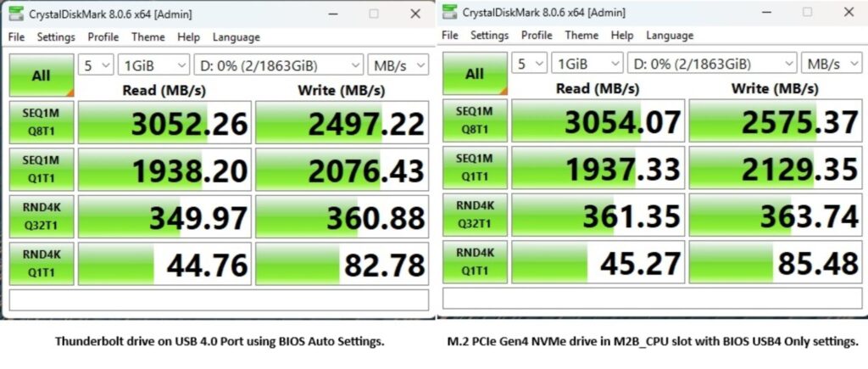Click the 360.88 write result in left window

342,216
